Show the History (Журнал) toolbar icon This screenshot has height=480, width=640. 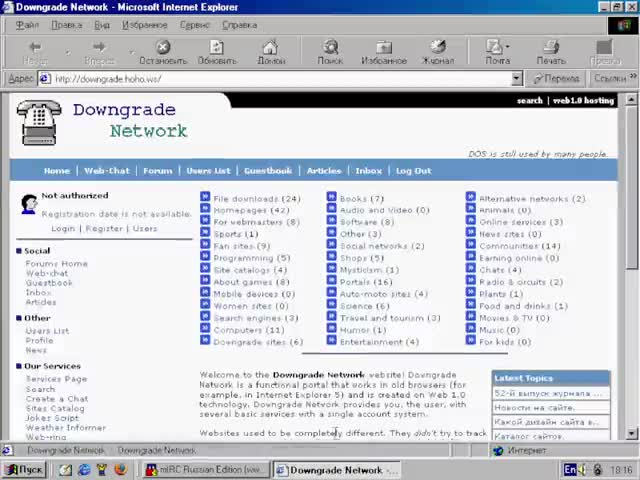coord(437,47)
